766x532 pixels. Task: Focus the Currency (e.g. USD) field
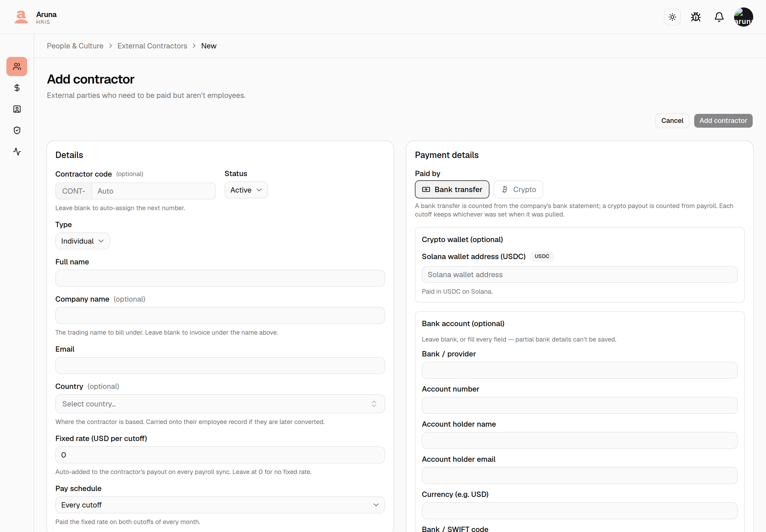click(580, 511)
